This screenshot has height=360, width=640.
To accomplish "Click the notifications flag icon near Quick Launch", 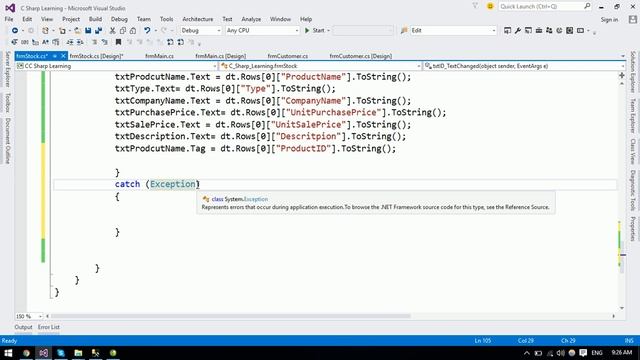I will click(475, 6).
